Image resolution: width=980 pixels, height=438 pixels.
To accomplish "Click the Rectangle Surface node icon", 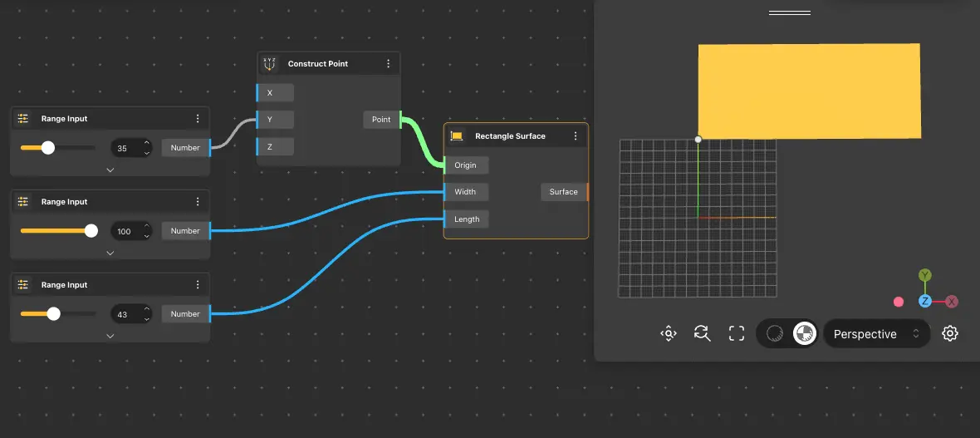I will [456, 135].
